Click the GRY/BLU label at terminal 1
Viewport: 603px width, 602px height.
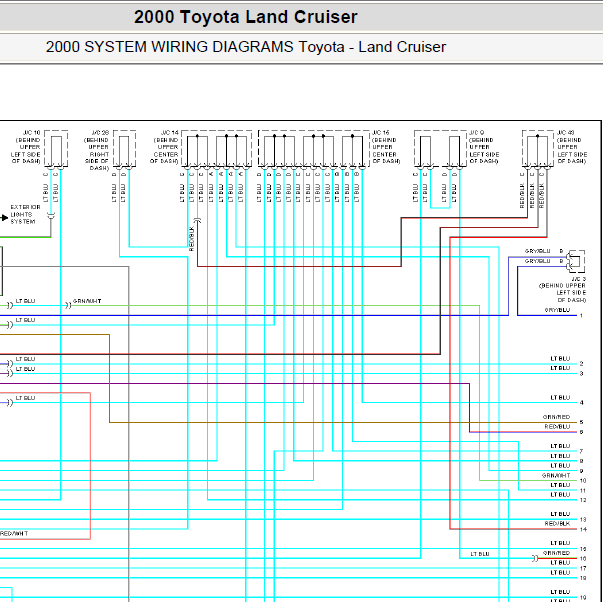pos(557,310)
